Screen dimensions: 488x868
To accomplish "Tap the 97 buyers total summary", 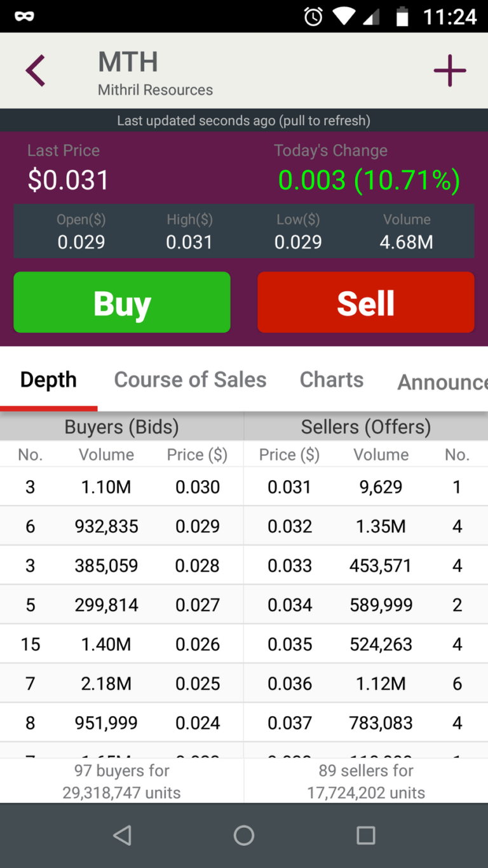I will tap(121, 782).
